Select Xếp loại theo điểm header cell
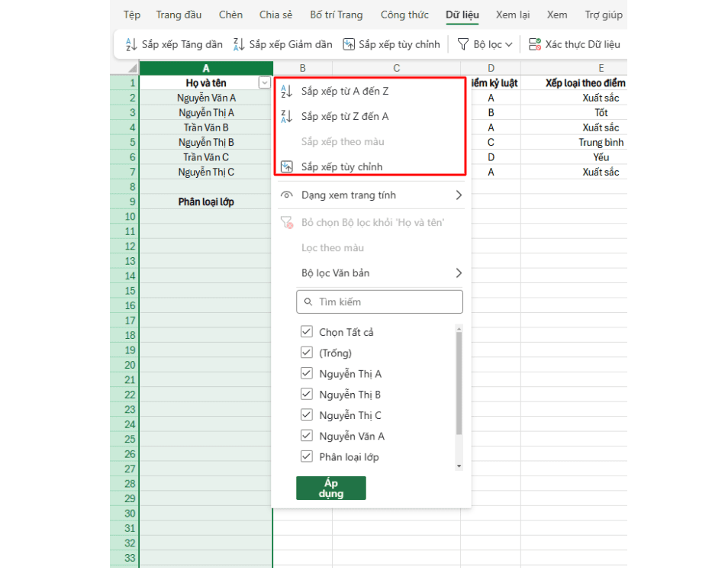Screen dimensions: 728x577 point(575,83)
